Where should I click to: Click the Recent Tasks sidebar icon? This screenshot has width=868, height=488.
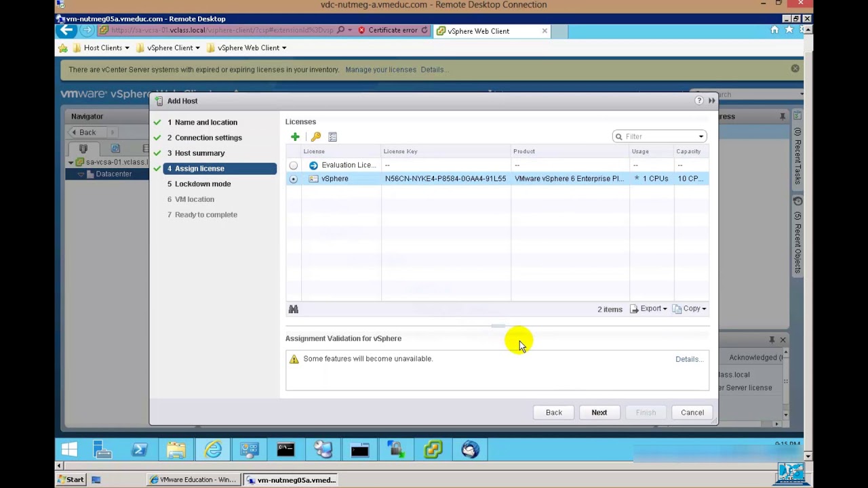tap(797, 116)
